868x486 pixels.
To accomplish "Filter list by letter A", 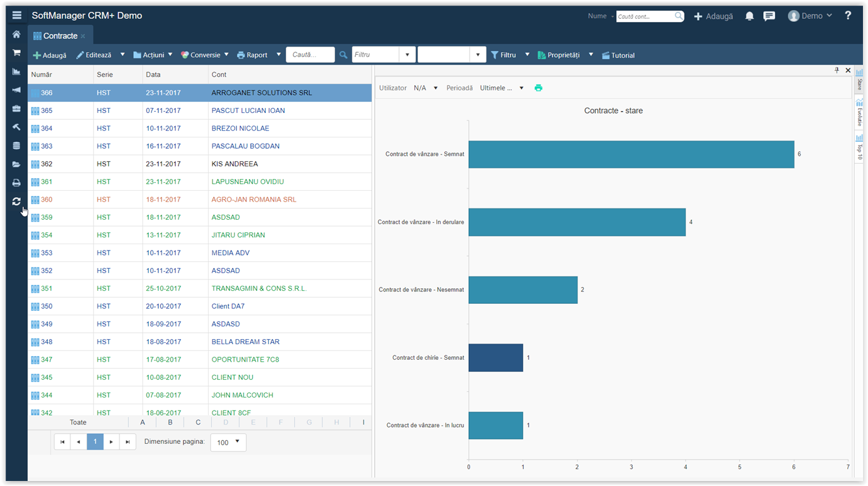I will pos(143,423).
